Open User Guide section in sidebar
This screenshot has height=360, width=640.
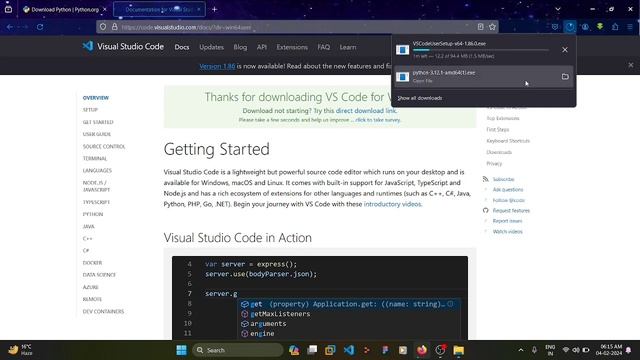97,134
